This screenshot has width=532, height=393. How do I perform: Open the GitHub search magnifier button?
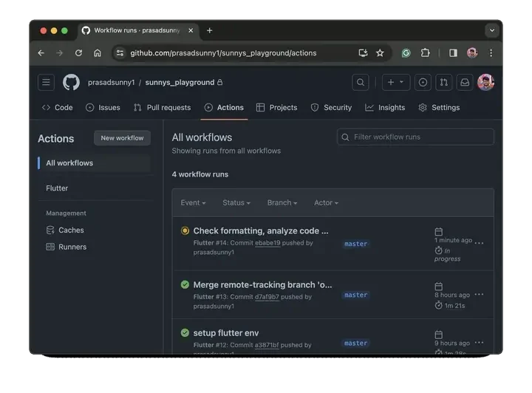click(x=361, y=83)
